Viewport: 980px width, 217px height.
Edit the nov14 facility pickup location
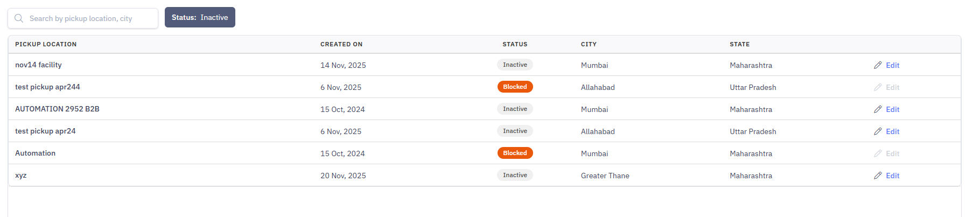[x=887, y=65]
